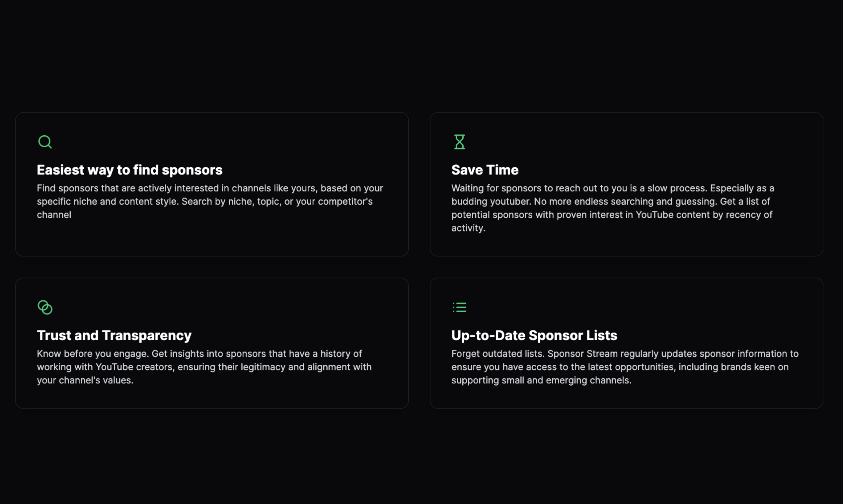Click 'working with YouTube creators' text line
Image resolution: width=843 pixels, height=504 pixels.
pyautogui.click(x=204, y=367)
